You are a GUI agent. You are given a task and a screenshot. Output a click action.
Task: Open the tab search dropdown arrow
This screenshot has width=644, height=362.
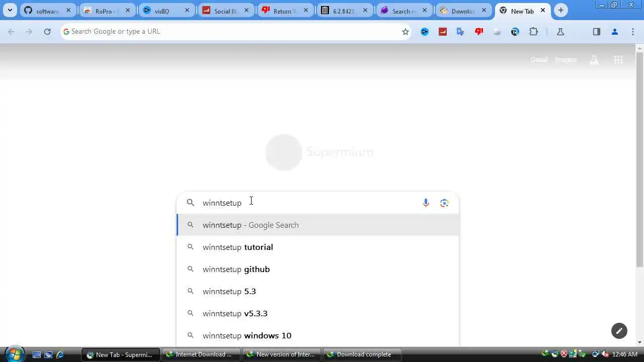[10, 10]
